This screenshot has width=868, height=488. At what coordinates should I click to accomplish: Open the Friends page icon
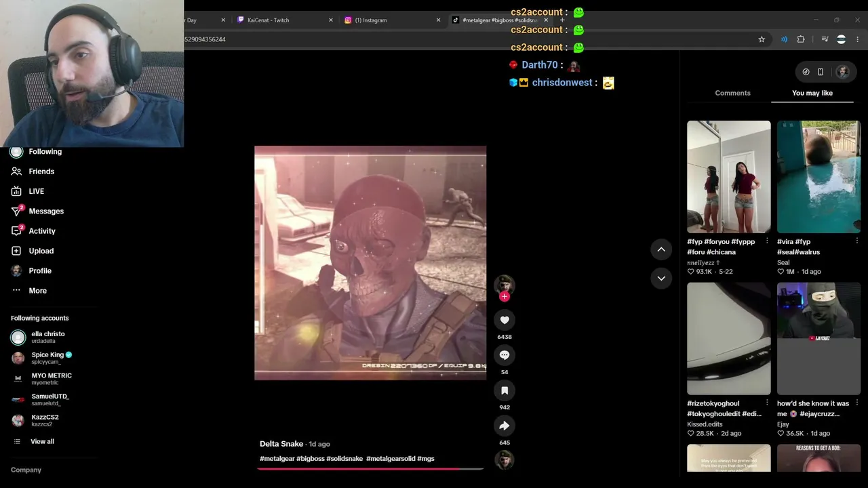coord(16,171)
